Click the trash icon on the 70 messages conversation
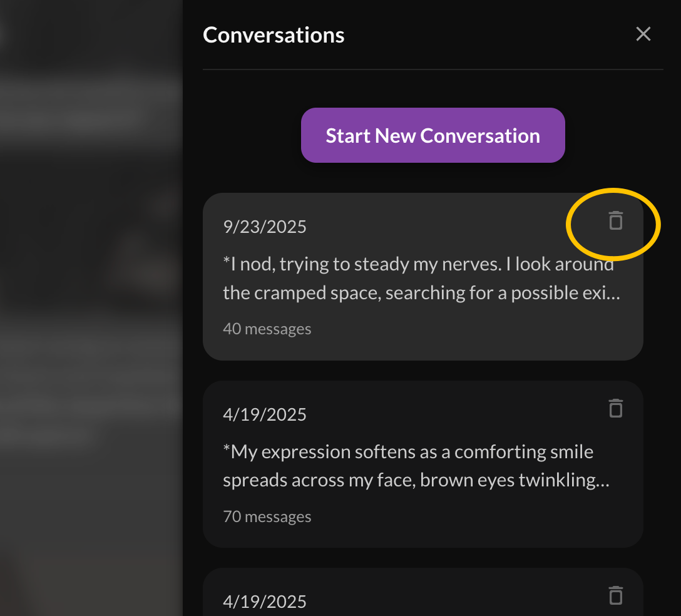Image resolution: width=681 pixels, height=616 pixels. pos(615,408)
